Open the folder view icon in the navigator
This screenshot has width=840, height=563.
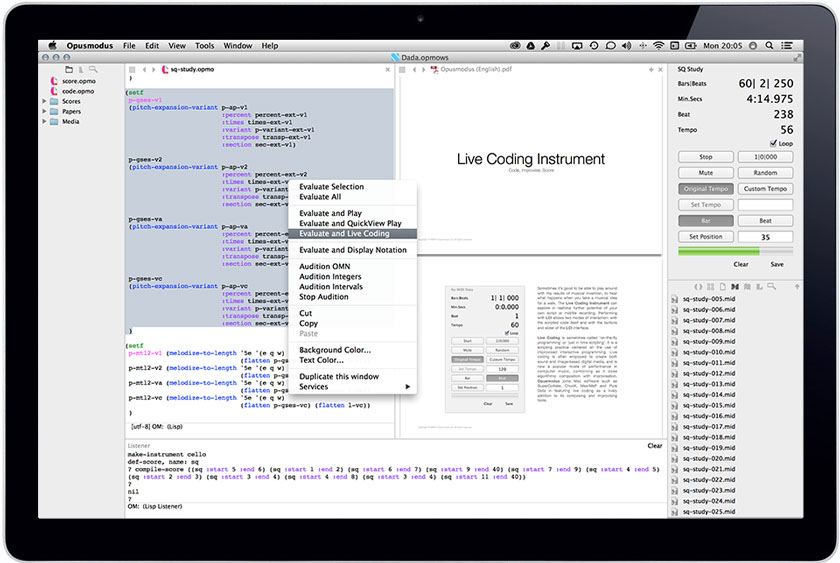tap(69, 70)
